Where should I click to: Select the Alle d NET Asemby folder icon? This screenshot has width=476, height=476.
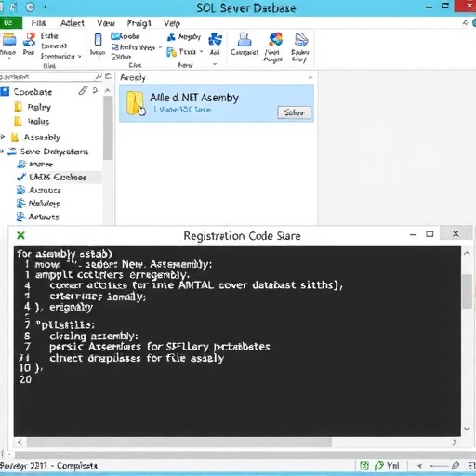point(136,103)
